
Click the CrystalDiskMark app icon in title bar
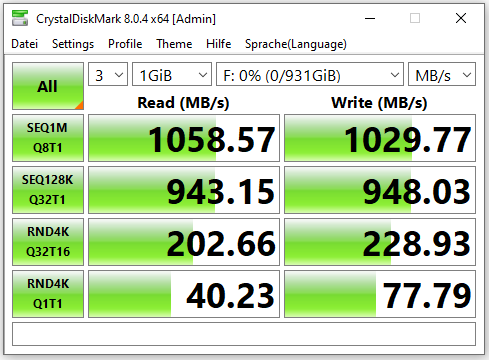click(x=20, y=18)
